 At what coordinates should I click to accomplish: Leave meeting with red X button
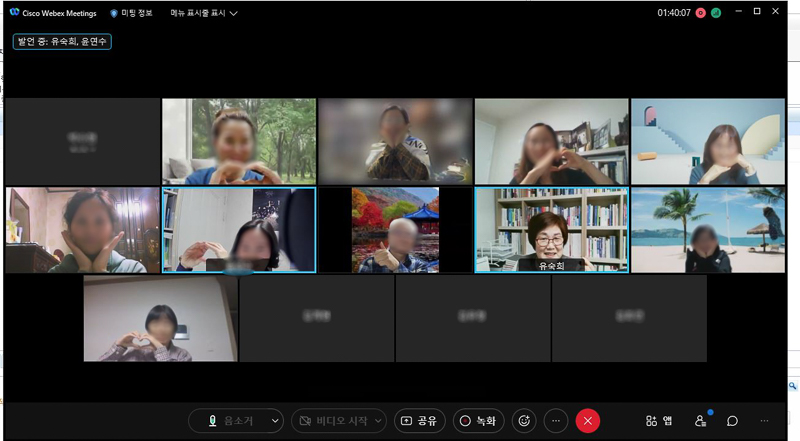point(588,421)
